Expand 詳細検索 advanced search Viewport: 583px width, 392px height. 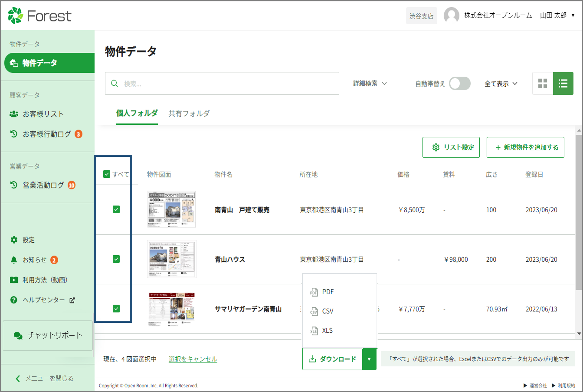point(370,84)
